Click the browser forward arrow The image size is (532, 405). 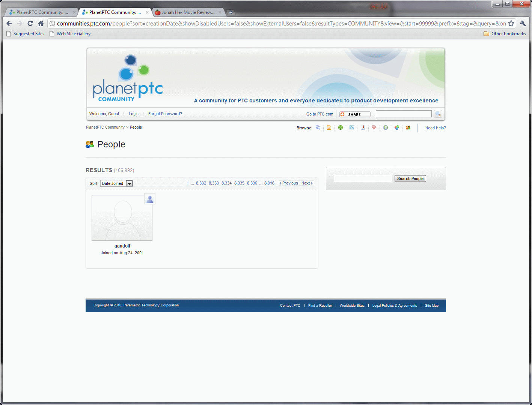pos(20,23)
